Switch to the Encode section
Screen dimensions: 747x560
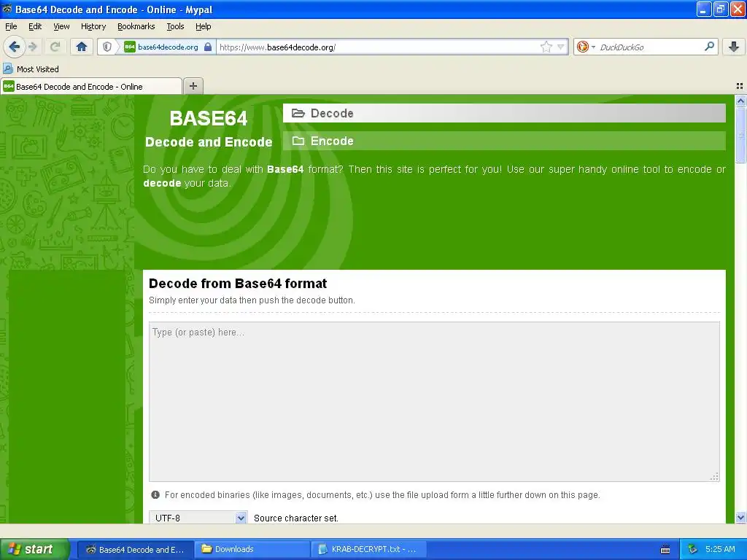coord(504,141)
